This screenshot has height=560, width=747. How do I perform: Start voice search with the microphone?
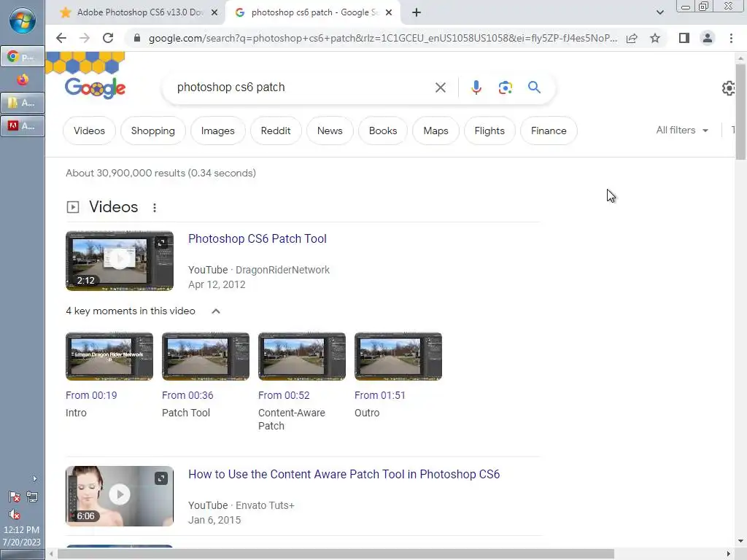pos(476,87)
